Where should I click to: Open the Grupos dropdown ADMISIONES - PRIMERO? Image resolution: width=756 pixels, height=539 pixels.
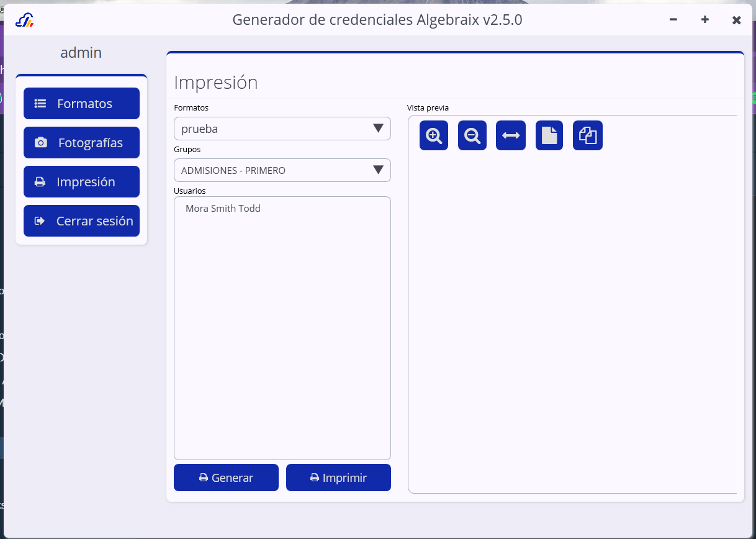[x=282, y=170]
